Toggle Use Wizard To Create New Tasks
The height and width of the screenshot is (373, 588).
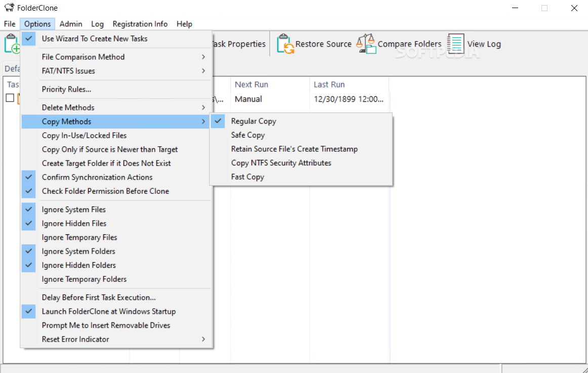pos(116,38)
